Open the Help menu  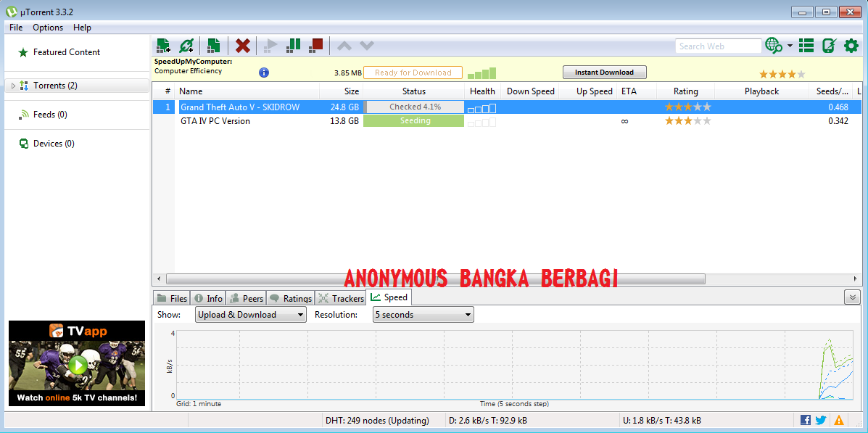pos(82,27)
